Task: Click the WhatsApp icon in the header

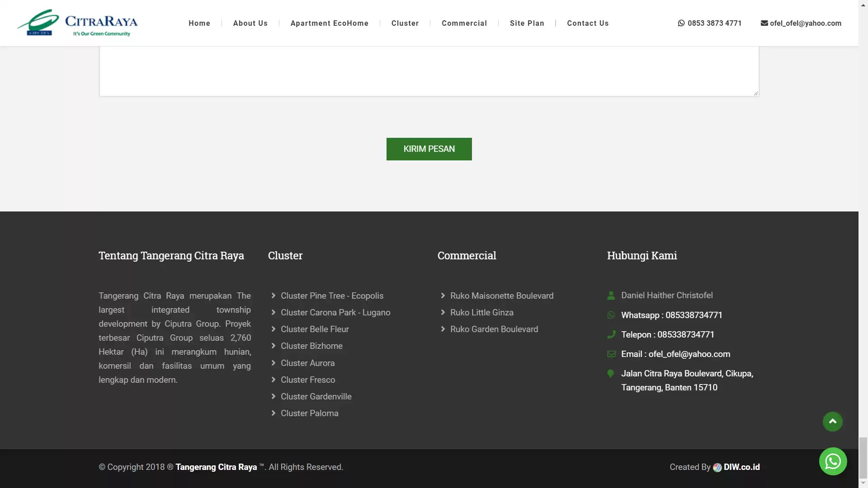Action: coord(681,23)
